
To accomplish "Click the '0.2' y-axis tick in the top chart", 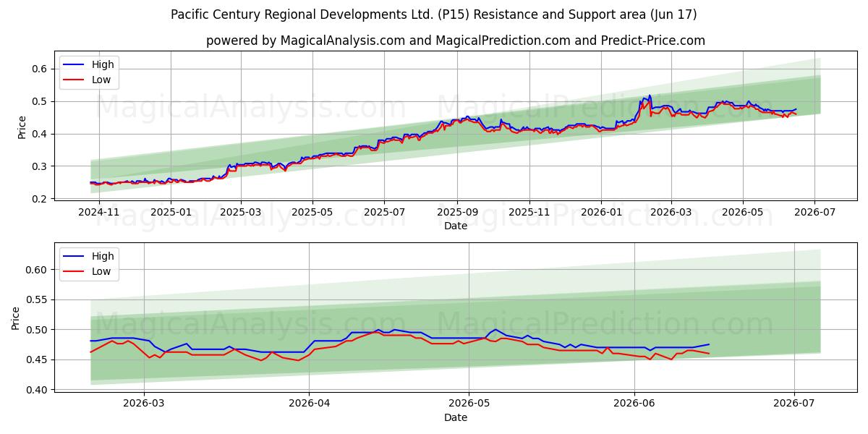I will point(40,199).
